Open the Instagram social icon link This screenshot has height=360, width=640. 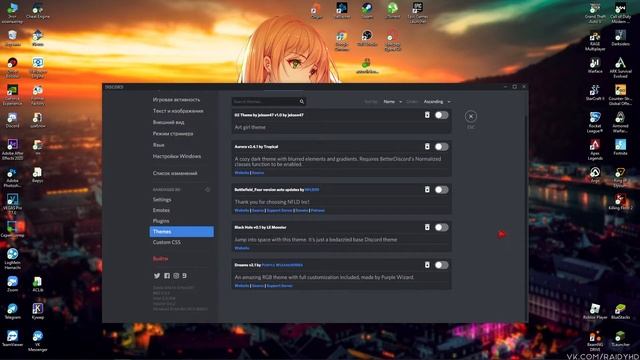(176, 276)
